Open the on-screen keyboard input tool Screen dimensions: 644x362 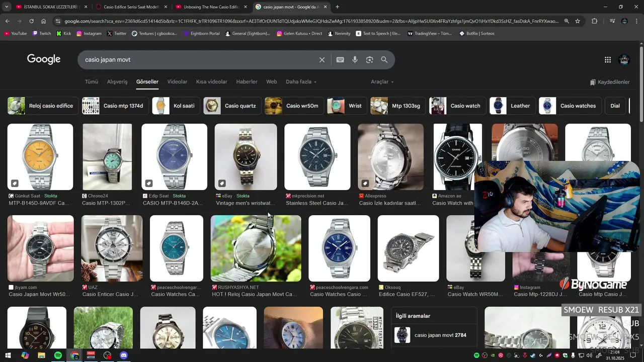(x=340, y=60)
